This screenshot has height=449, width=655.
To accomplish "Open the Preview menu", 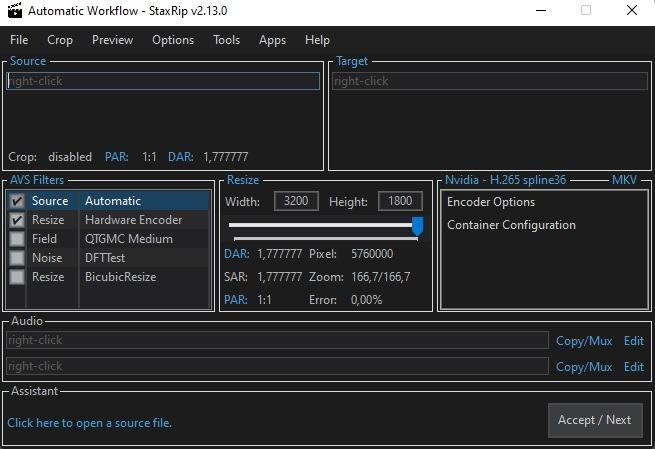I will [x=112, y=40].
